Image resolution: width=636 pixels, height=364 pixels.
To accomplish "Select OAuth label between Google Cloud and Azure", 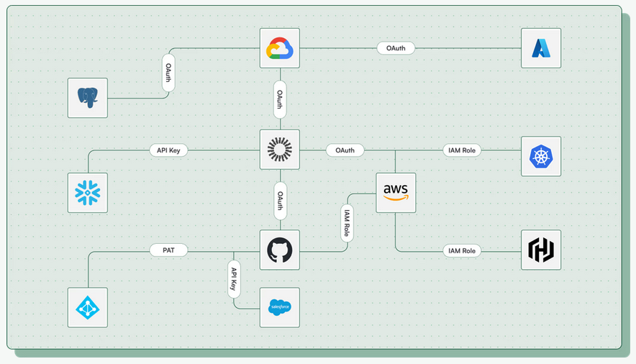I will (x=396, y=48).
